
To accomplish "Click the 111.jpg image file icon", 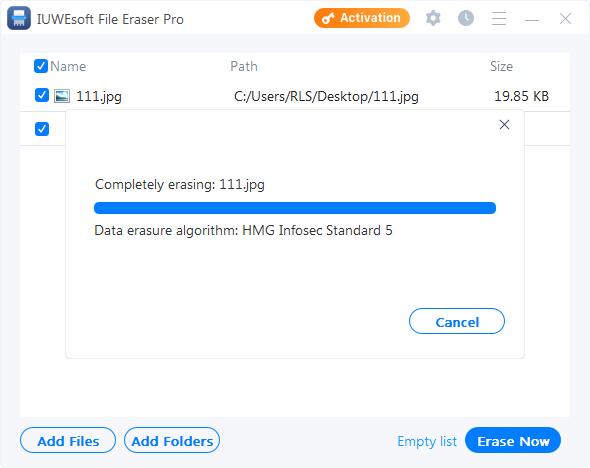I will point(62,96).
